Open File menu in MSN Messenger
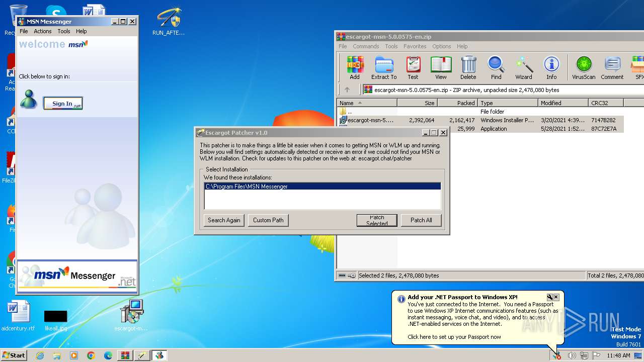644x362 pixels. point(24,31)
